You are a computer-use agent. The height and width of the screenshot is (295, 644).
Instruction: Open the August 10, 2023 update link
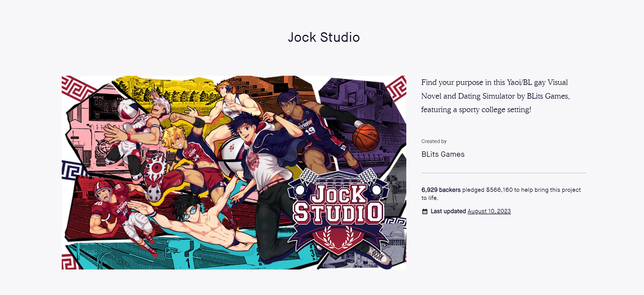point(489,211)
